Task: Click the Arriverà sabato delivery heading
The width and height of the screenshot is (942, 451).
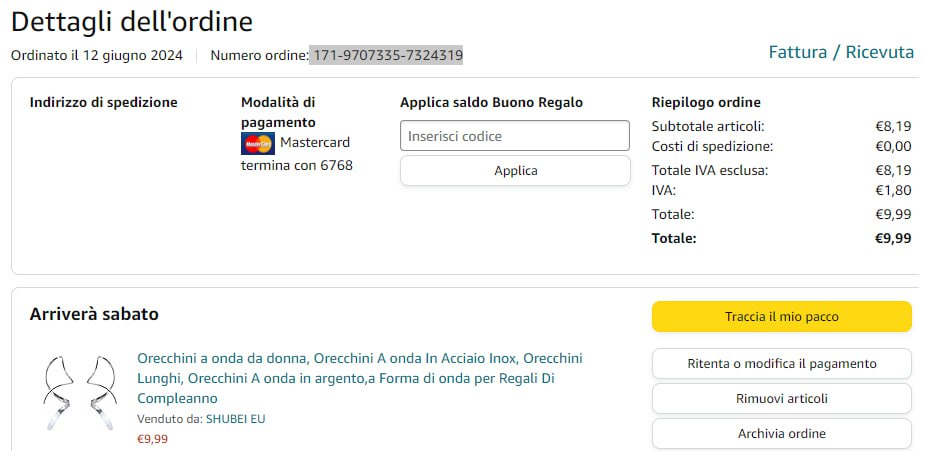Action: [94, 314]
